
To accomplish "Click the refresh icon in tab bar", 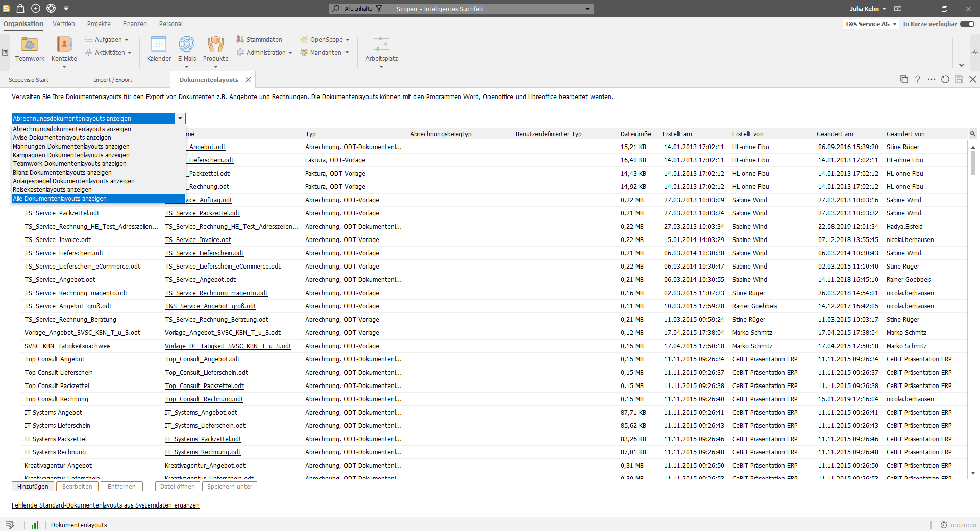I will coord(945,79).
